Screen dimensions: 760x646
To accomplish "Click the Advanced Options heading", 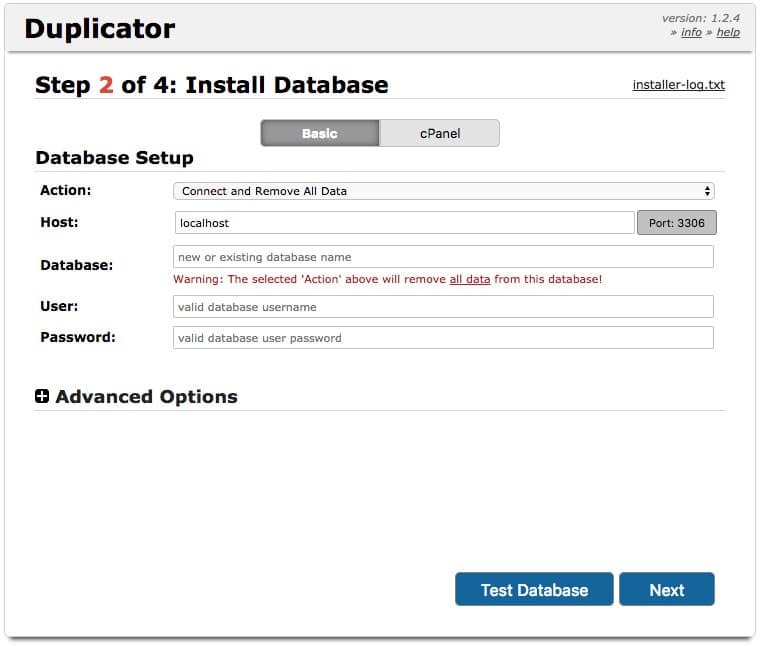I will [146, 397].
